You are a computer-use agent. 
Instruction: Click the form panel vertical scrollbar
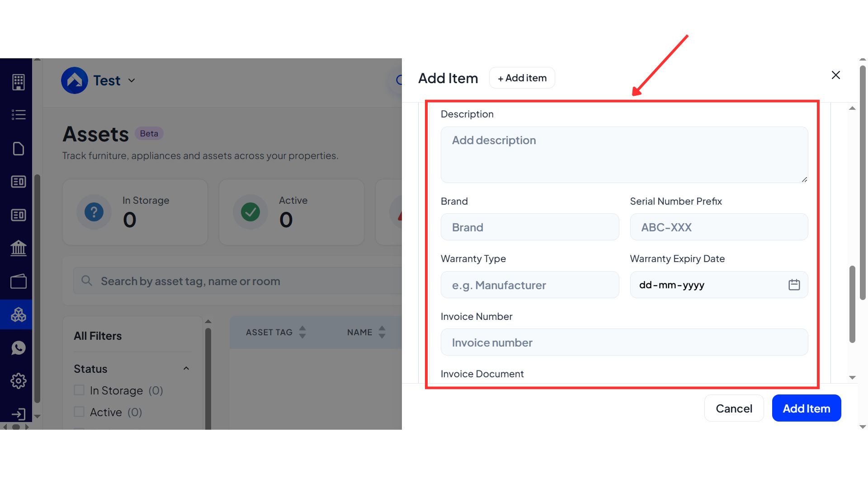pyautogui.click(x=852, y=304)
